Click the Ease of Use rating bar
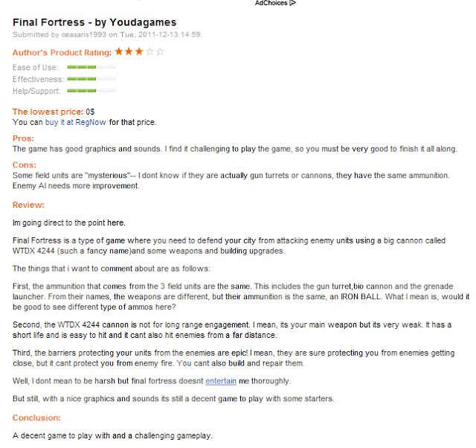476x448 pixels. (91, 67)
